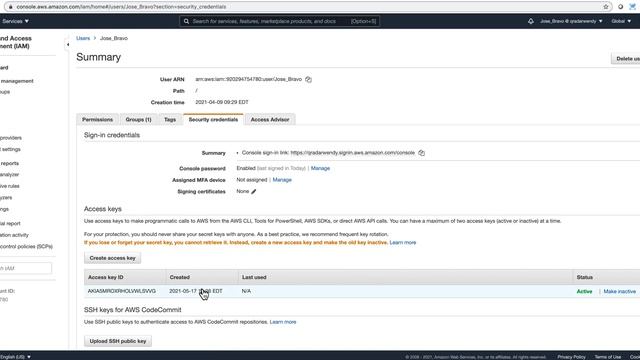Click the search magnifier icon
This screenshot has height=360, width=640.
point(186,21)
